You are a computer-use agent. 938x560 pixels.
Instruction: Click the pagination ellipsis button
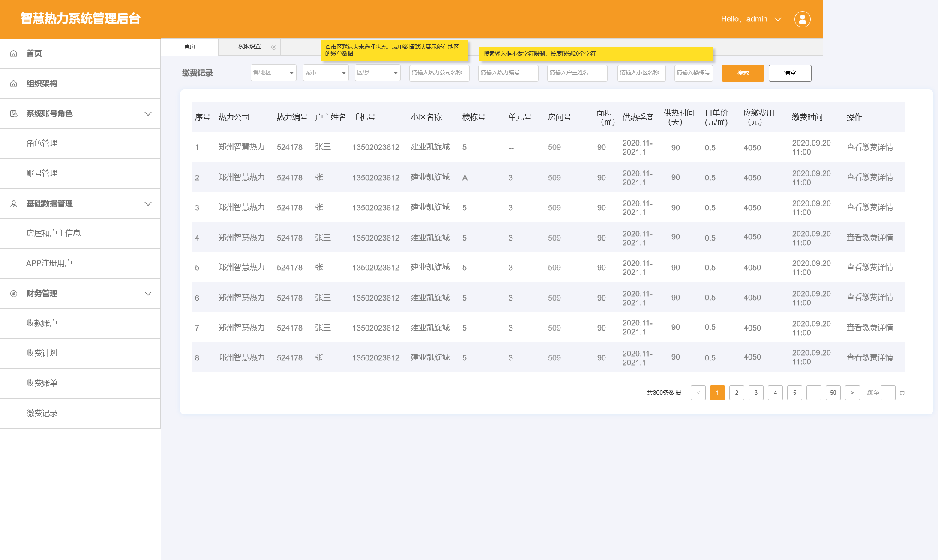tap(814, 393)
